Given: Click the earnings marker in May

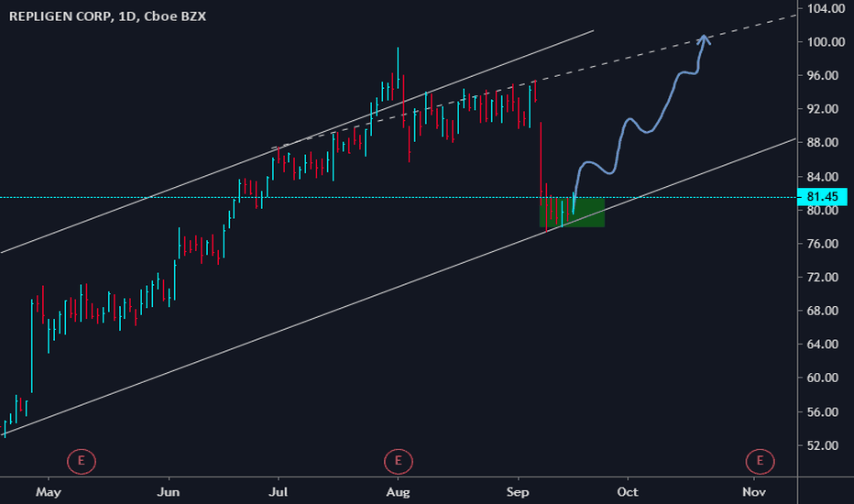Looking at the screenshot, I should pyautogui.click(x=82, y=461).
